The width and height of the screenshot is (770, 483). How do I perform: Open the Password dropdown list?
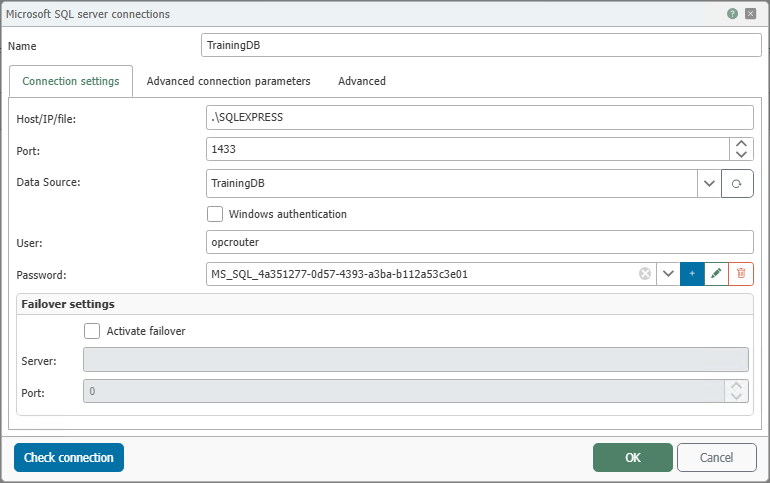[668, 274]
